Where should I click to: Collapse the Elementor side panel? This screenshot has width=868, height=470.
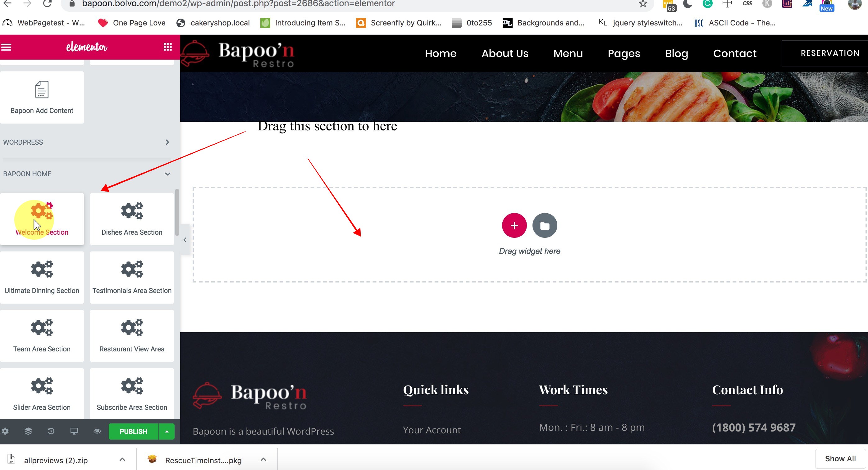[x=185, y=240]
